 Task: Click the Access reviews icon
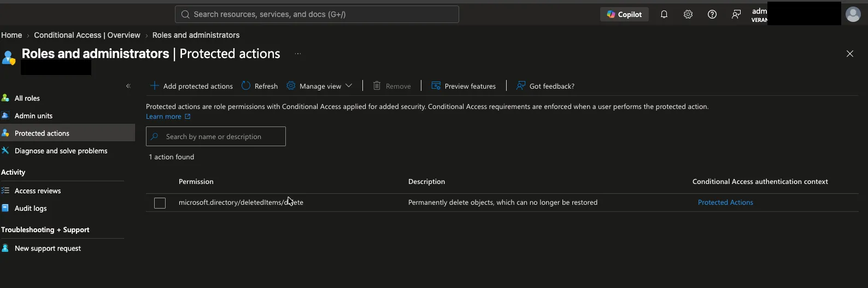[5, 191]
